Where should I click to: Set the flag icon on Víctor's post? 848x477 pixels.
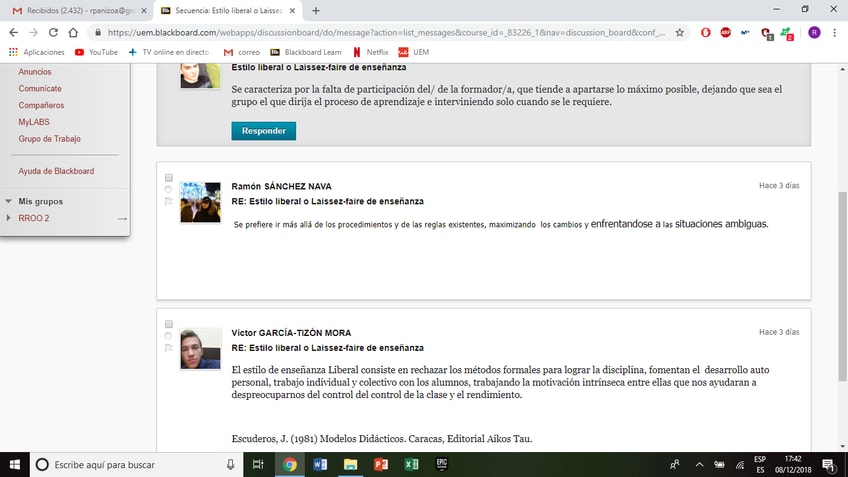pos(169,348)
